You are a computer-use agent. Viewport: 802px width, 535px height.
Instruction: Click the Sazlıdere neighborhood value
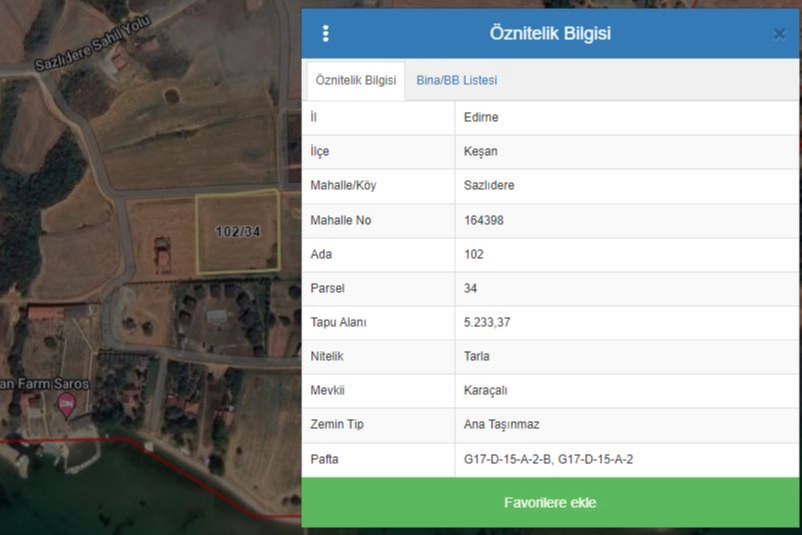[489, 186]
